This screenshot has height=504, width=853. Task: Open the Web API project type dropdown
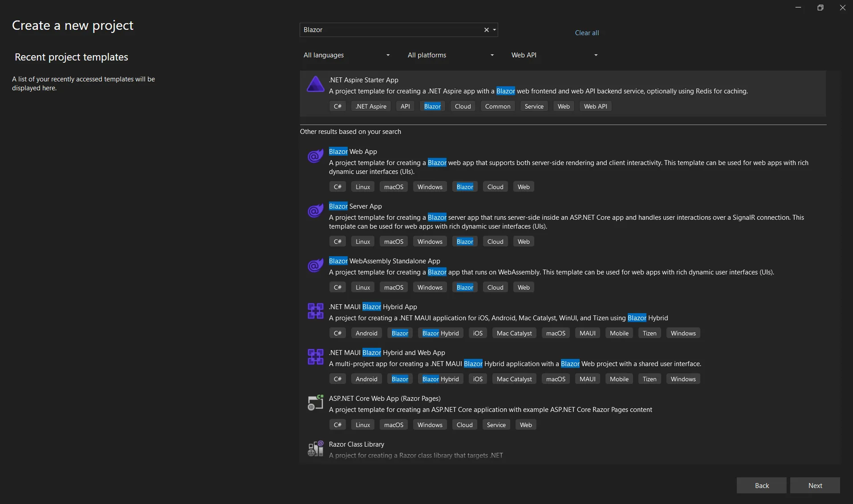(x=554, y=55)
